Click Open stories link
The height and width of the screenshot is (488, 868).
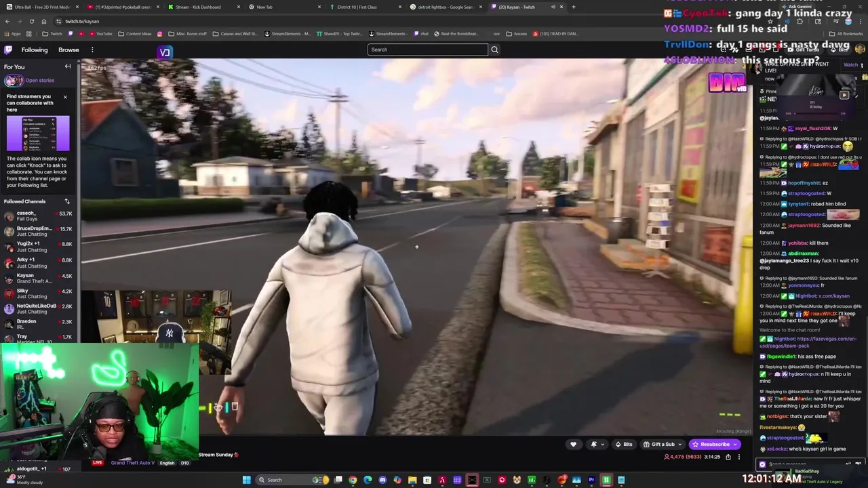click(40, 80)
